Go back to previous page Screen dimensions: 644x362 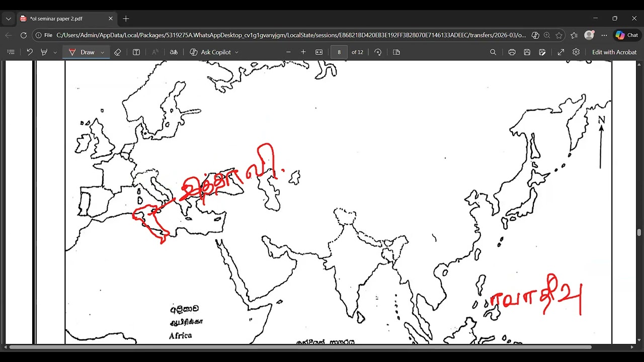(x=9, y=35)
